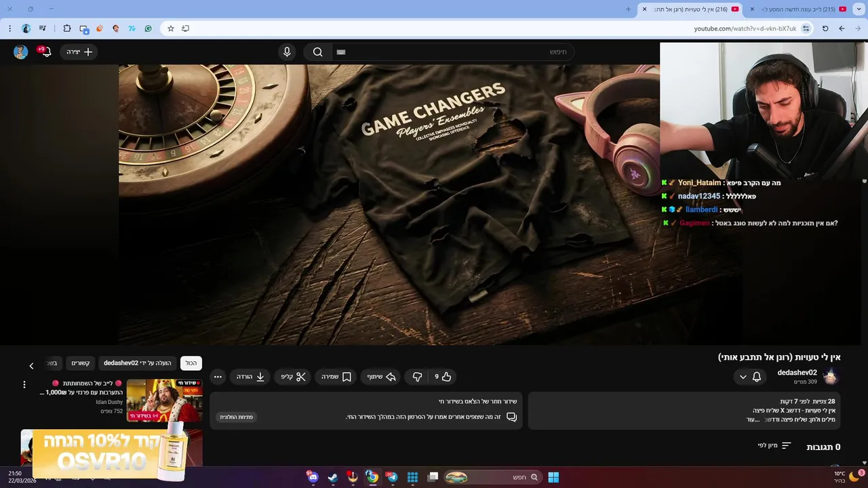Select the 'הועלה על ידי dedashev02' chip
Viewport: 868px width, 488px height.
pos(138,363)
